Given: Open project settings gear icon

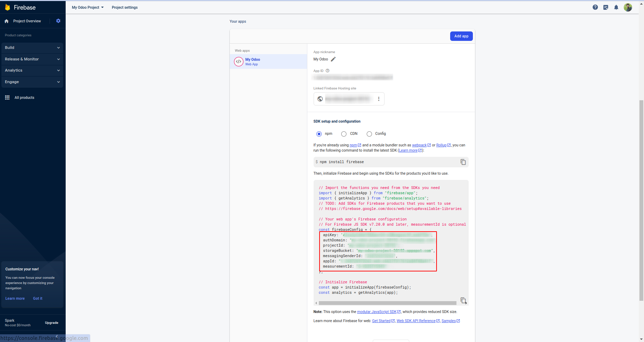Looking at the screenshot, I should click(x=58, y=21).
